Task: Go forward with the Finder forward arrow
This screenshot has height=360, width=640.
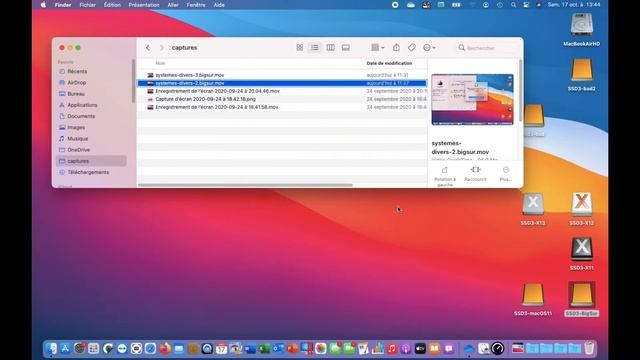Action: pyautogui.click(x=162, y=48)
